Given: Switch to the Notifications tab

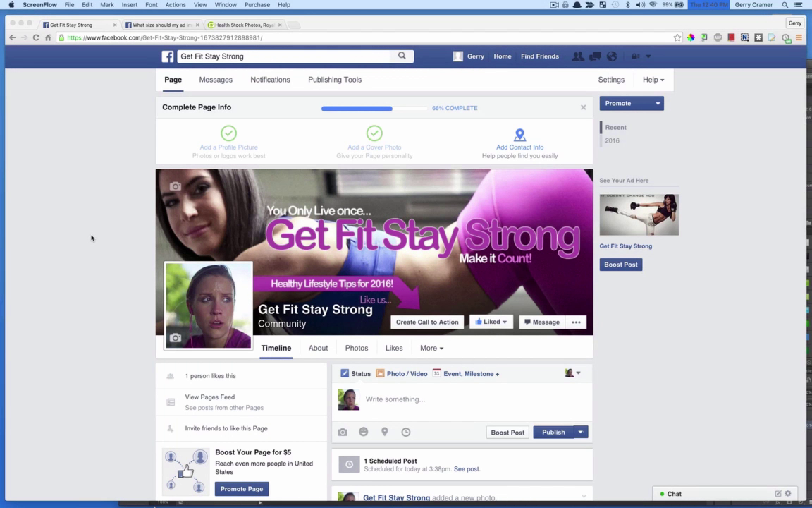Looking at the screenshot, I should pyautogui.click(x=271, y=80).
